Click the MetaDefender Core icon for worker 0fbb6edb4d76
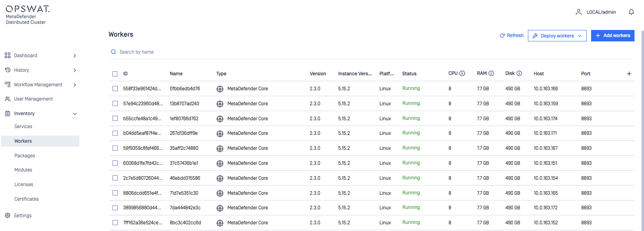 coord(220,89)
